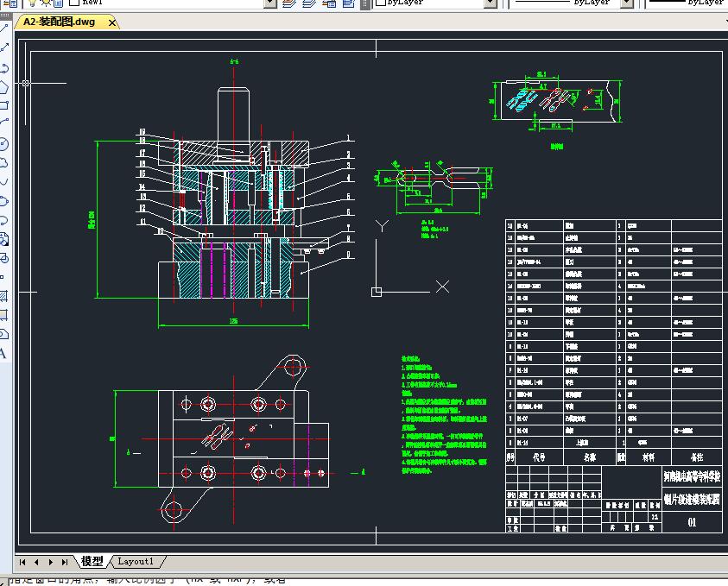Select the Ellipse draw tool
Screen dimensions: 728x586
click(4, 200)
